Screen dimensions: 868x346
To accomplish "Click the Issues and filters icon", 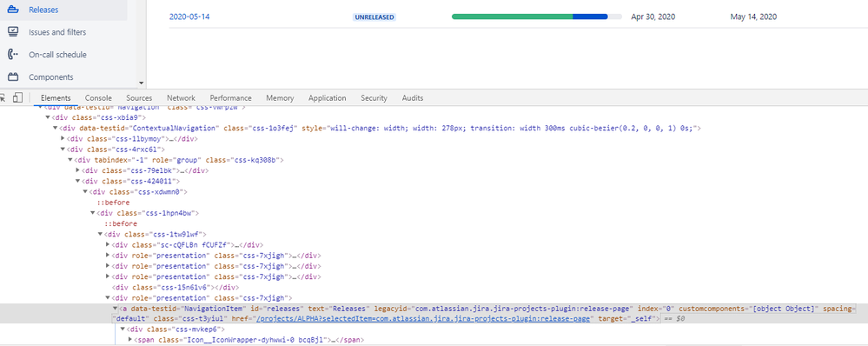I will (x=13, y=32).
